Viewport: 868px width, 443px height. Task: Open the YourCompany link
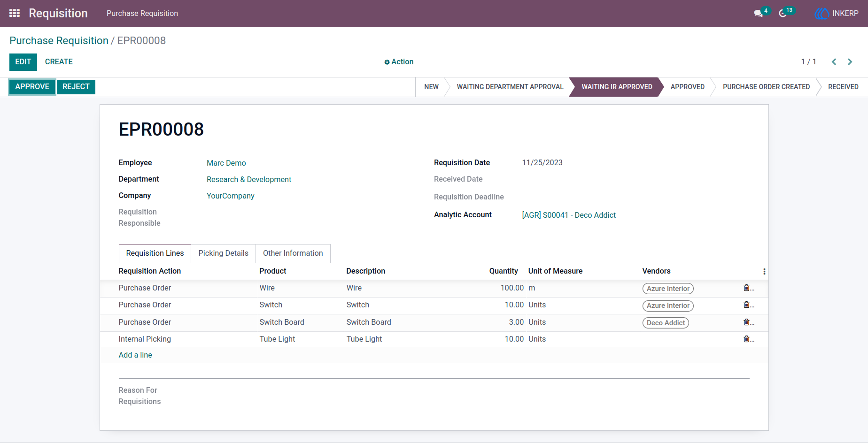231,196
